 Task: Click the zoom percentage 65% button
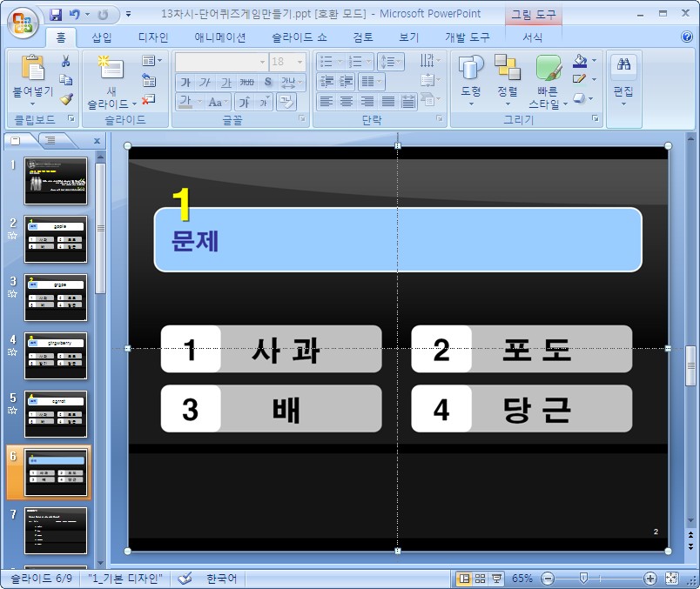pos(522,579)
